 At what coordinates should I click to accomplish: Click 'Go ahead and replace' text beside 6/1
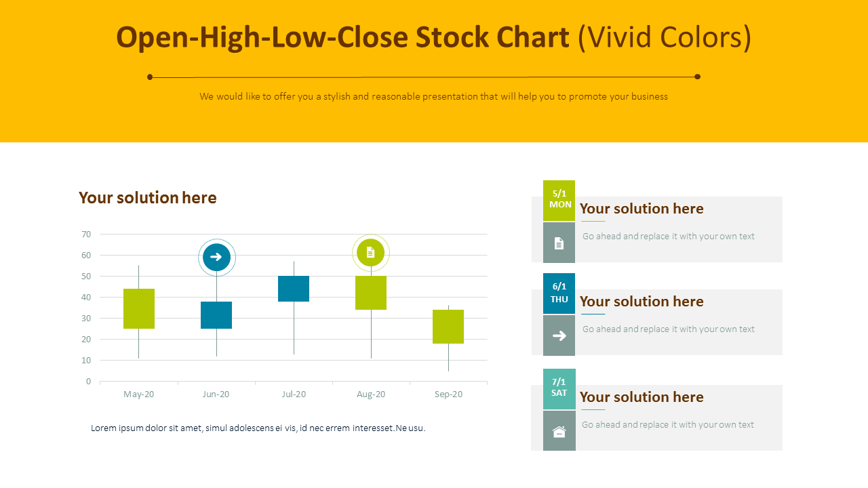(668, 329)
